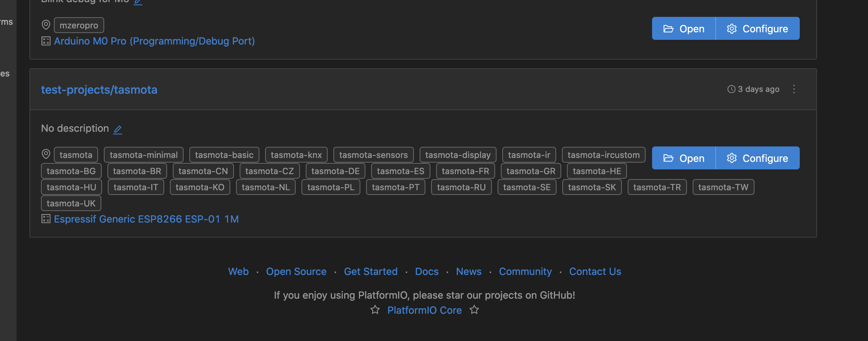This screenshot has height=341, width=868.
Task: Open the Espressif Generic ESP8266 ESP-01 1M link
Action: 146,219
